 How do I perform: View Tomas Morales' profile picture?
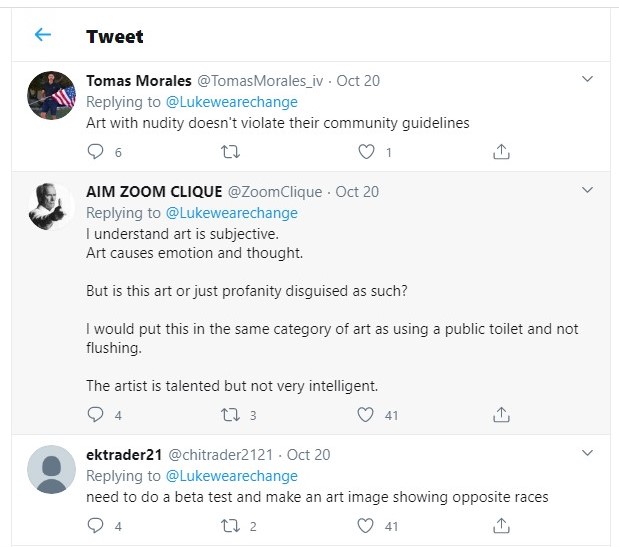point(51,95)
